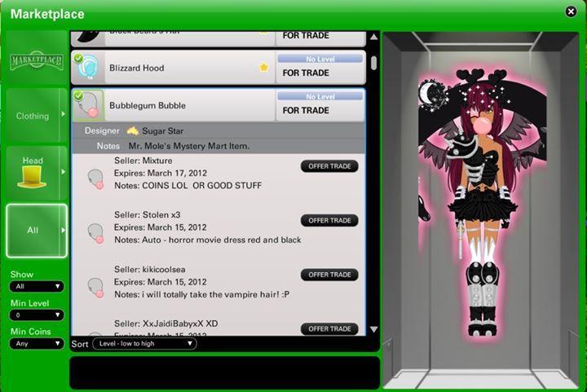
Task: Click the Blizzard Hood item icon
Action: tap(88, 68)
